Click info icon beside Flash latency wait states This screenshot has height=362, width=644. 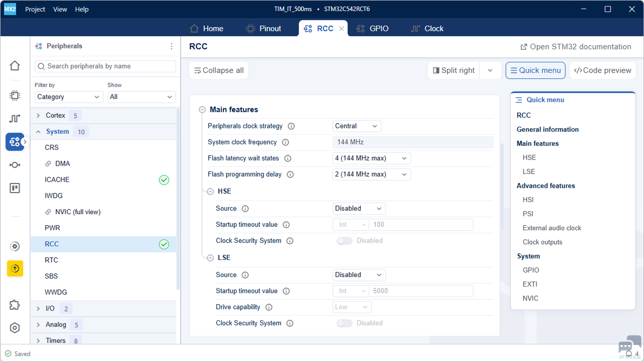tap(288, 158)
